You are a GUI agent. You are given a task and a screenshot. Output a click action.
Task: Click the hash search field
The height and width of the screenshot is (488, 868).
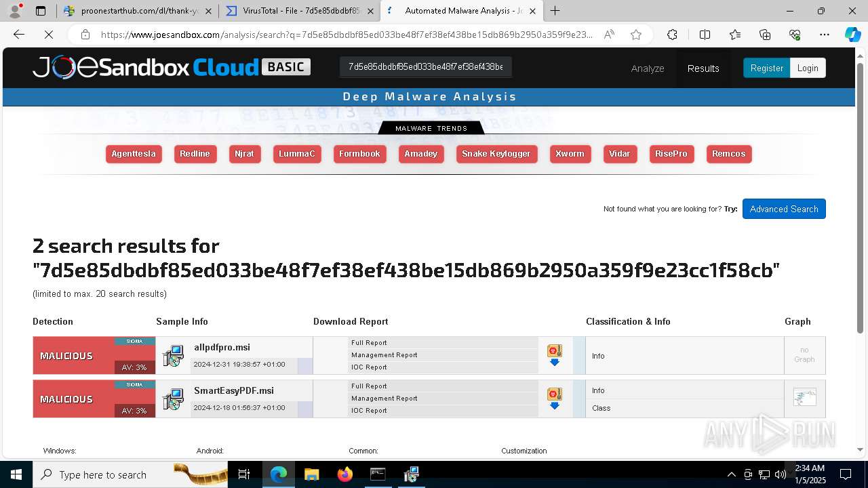(425, 67)
